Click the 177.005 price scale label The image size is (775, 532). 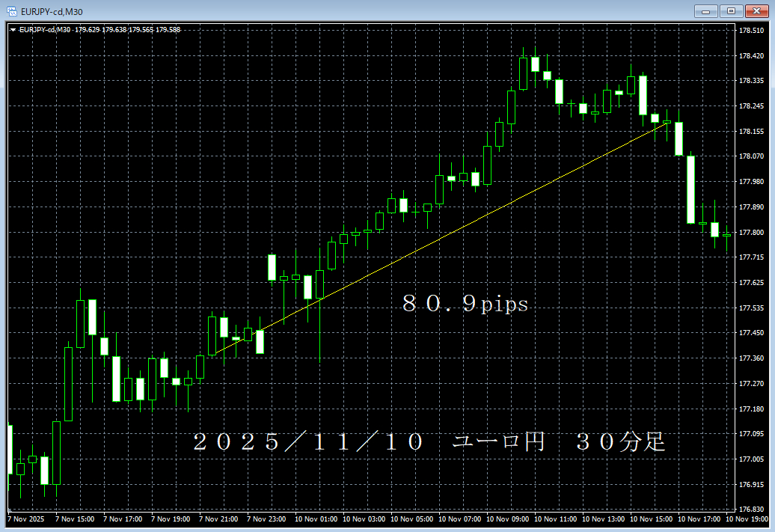tap(751, 459)
